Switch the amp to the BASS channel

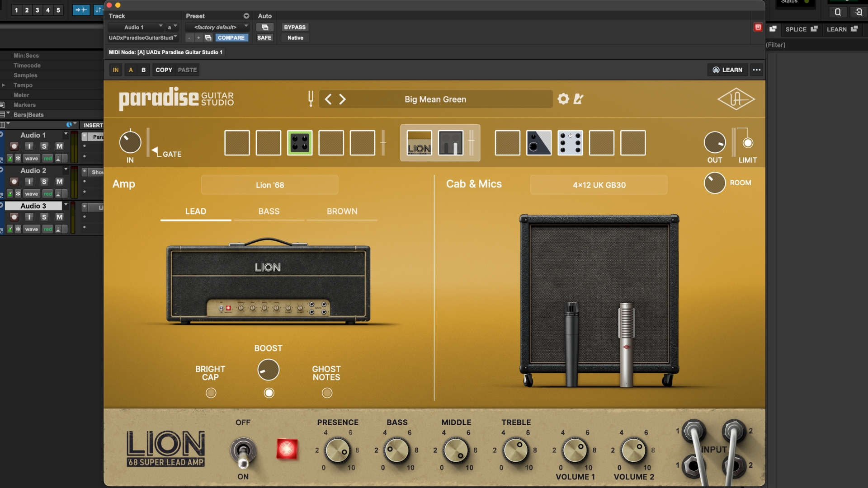tap(269, 211)
